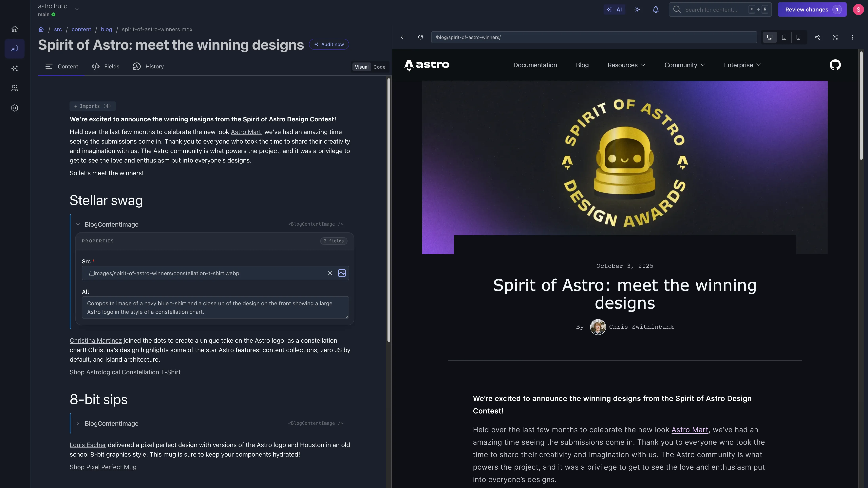Open the home icon in left sidebar
The height and width of the screenshot is (488, 868).
14,29
